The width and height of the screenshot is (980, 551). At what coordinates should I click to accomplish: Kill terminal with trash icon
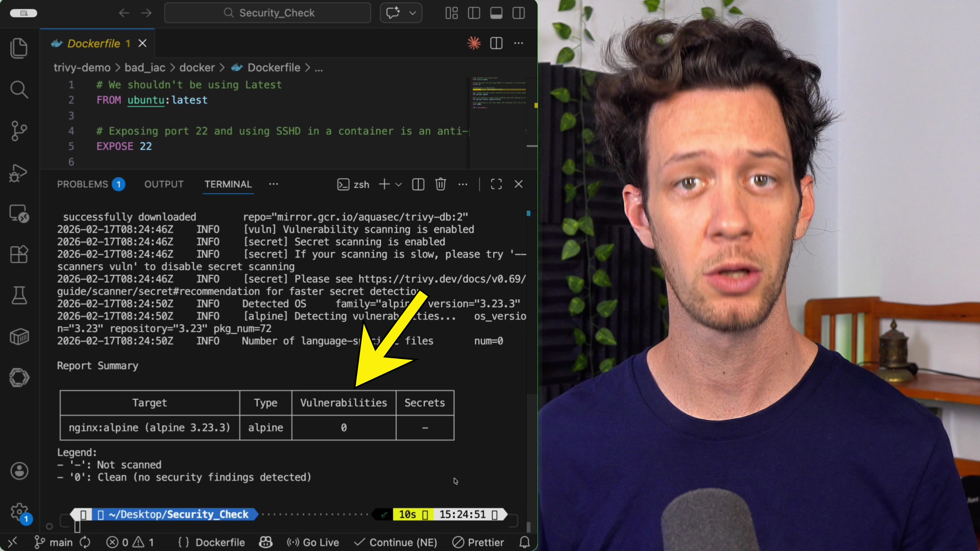(x=440, y=184)
